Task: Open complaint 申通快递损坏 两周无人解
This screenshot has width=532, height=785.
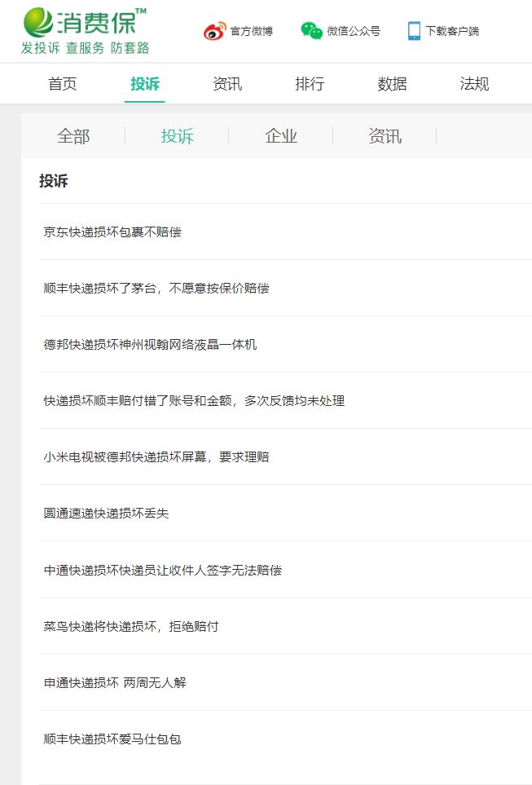Action: (115, 682)
